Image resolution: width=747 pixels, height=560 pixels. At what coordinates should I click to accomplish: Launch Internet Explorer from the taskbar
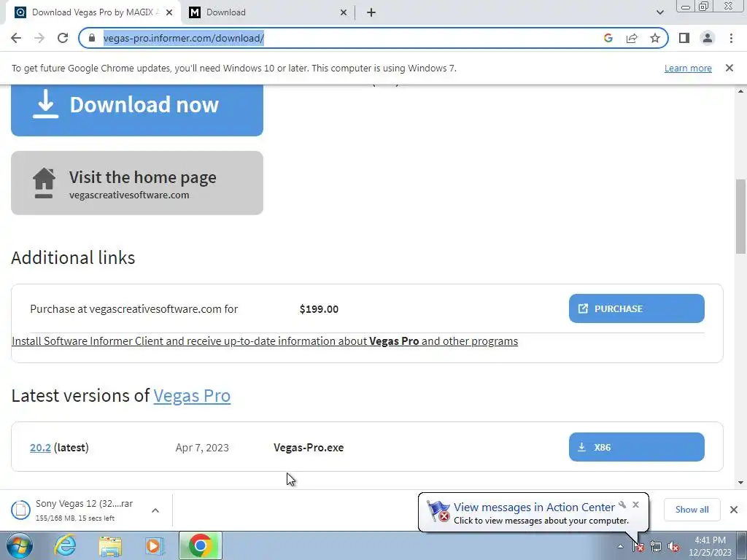click(64, 545)
